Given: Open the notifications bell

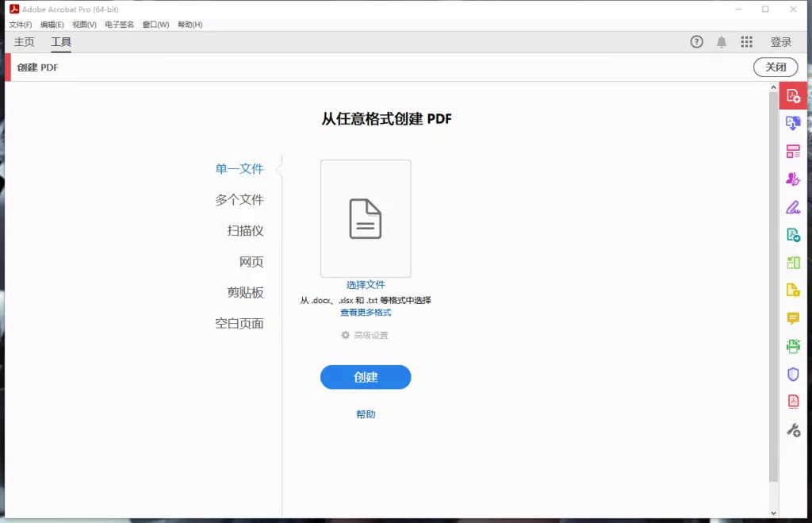Looking at the screenshot, I should point(722,42).
